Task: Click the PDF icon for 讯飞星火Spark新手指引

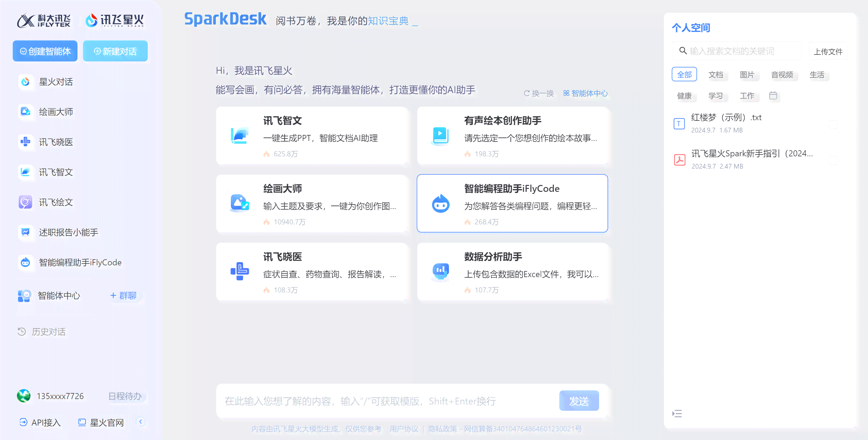Action: tap(679, 160)
